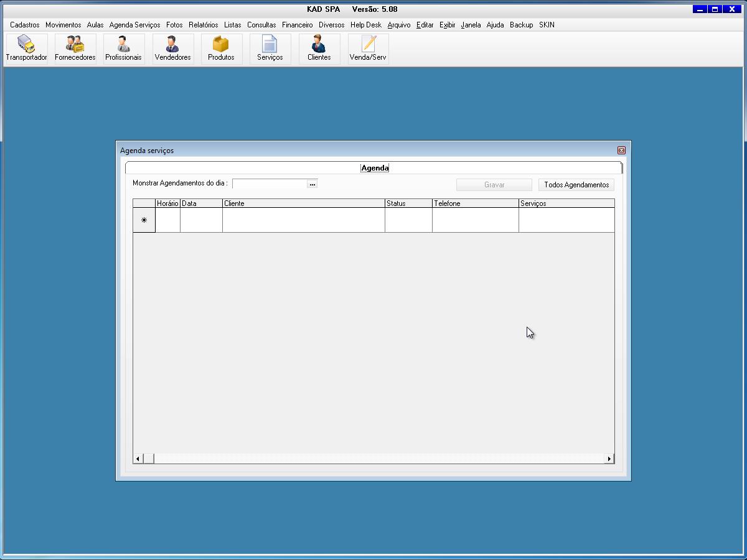Viewport: 747px width, 560px height.
Task: Open the Movimentos menu
Action: click(63, 25)
